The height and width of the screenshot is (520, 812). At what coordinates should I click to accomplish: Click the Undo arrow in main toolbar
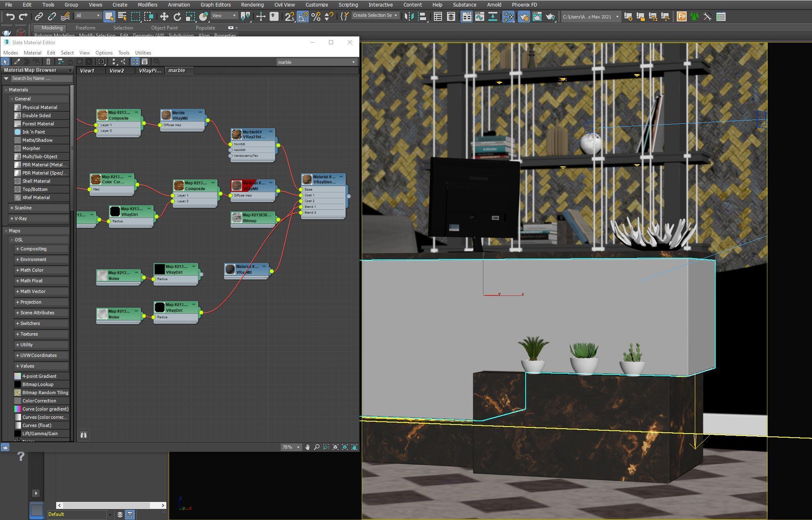pos(10,16)
